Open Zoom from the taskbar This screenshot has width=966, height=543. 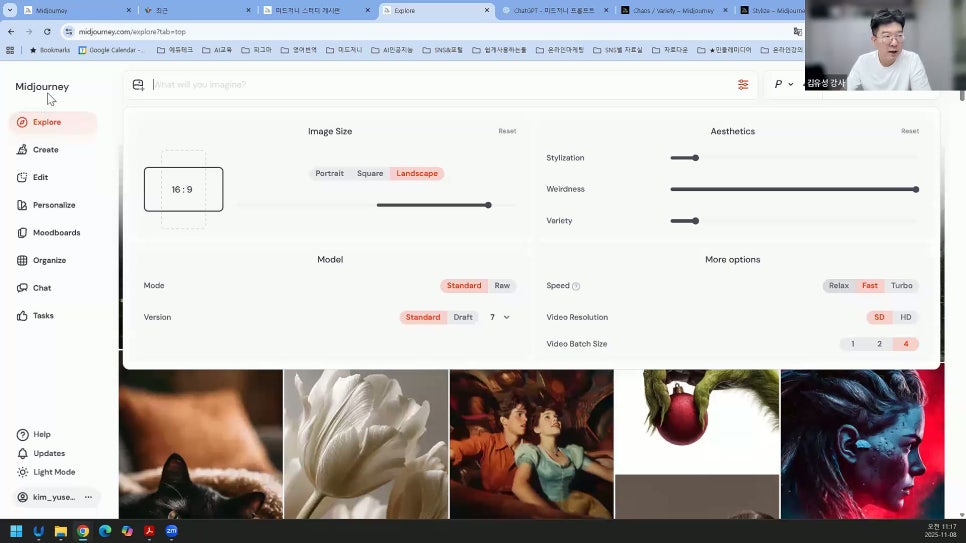(x=171, y=531)
